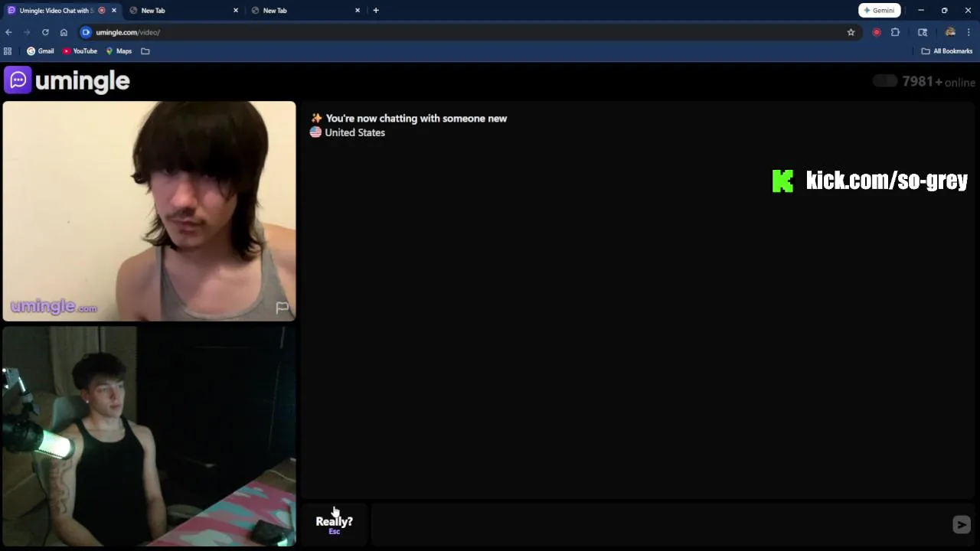This screenshot has height=551, width=980.
Task: Open the browser home page icon
Action: coord(64,32)
